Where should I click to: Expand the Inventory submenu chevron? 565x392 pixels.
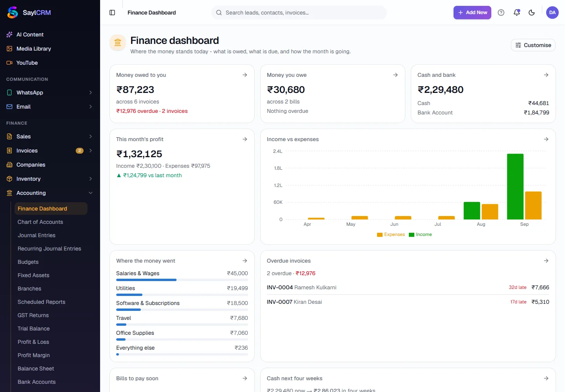coord(91,179)
